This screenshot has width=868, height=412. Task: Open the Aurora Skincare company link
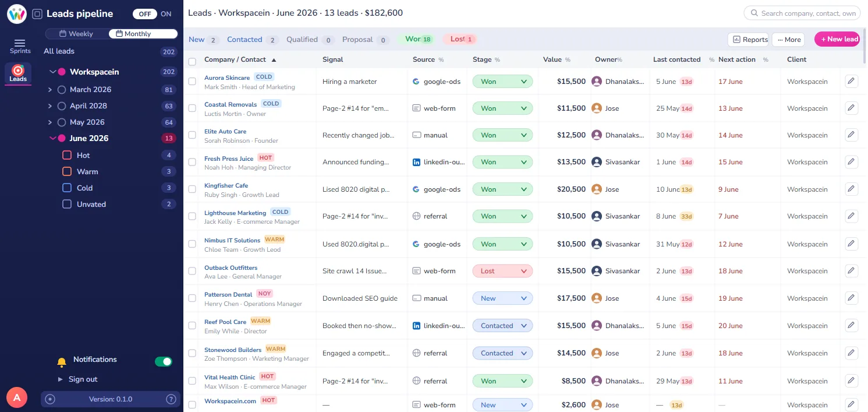click(227, 78)
